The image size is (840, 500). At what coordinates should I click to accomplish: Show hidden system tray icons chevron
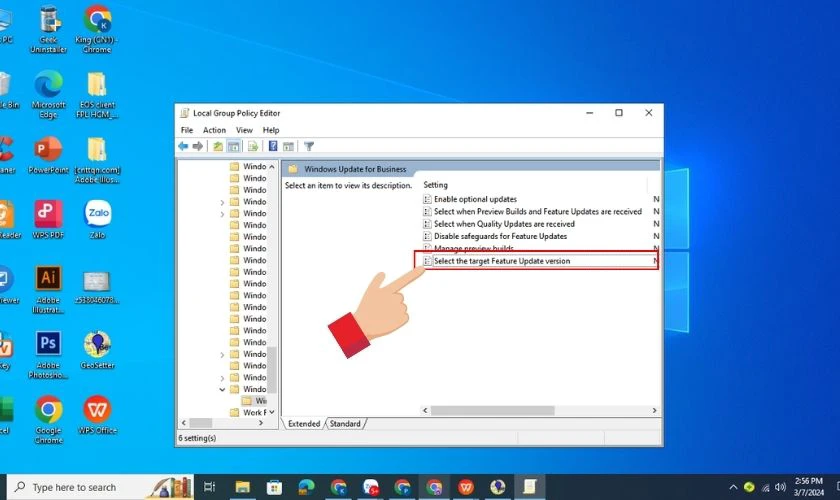click(733, 487)
